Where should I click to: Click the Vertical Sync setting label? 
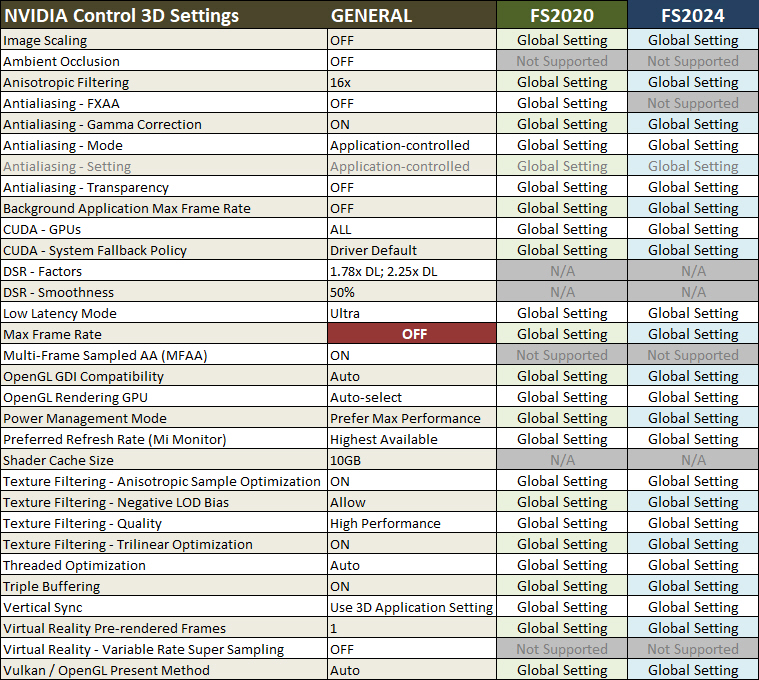click(x=43, y=607)
